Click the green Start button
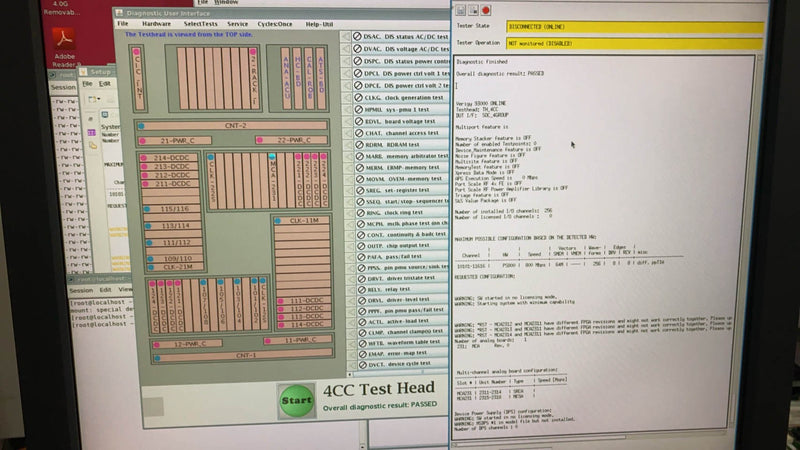Image resolution: width=800 pixels, height=450 pixels. point(296,401)
